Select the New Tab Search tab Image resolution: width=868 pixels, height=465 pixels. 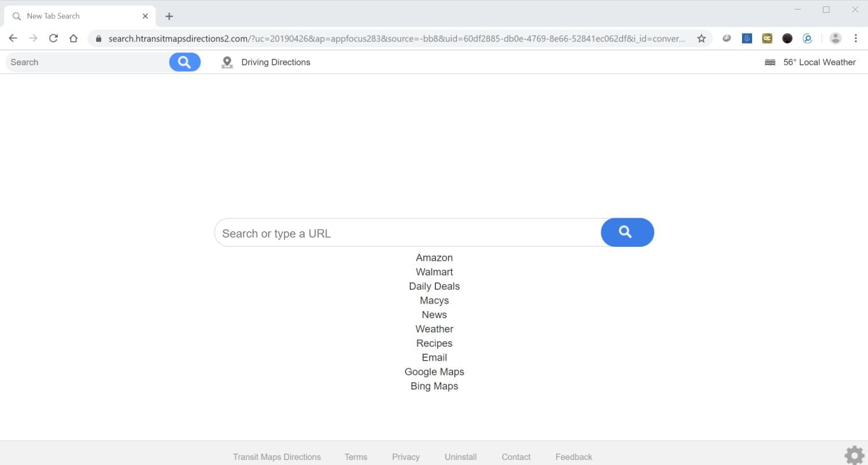point(70,16)
